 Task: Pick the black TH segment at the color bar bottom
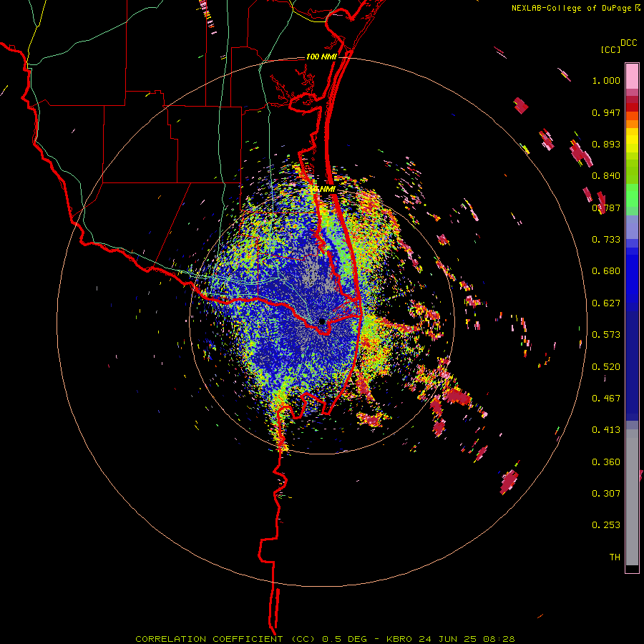point(632,568)
